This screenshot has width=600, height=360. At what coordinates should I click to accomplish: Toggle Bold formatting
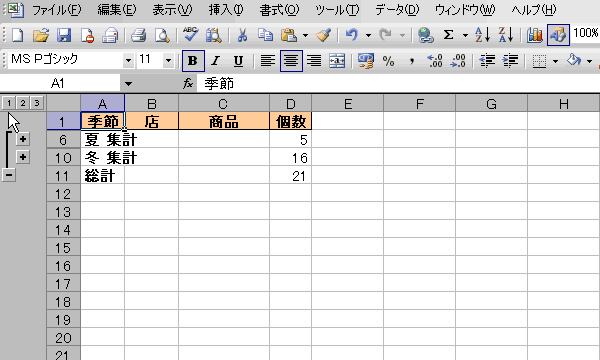[x=193, y=61]
